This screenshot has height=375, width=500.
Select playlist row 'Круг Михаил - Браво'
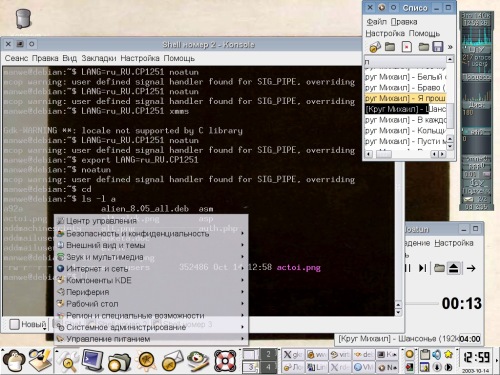[405, 87]
